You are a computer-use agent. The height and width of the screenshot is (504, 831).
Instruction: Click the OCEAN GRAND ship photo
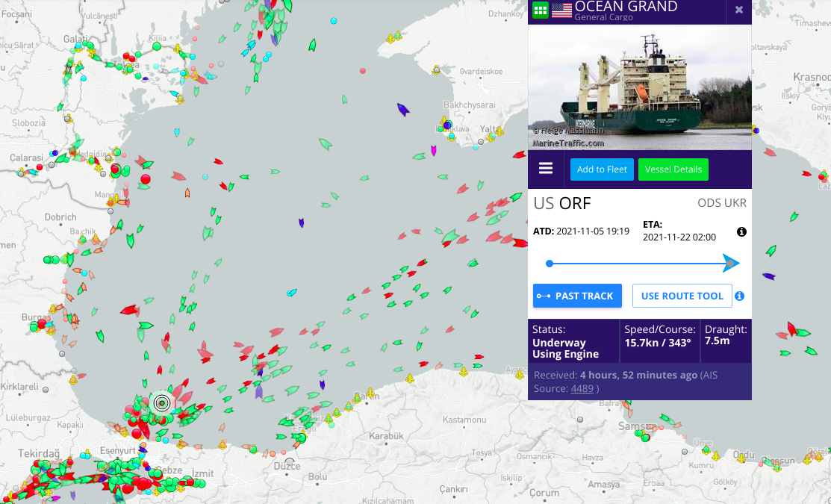pyautogui.click(x=639, y=87)
